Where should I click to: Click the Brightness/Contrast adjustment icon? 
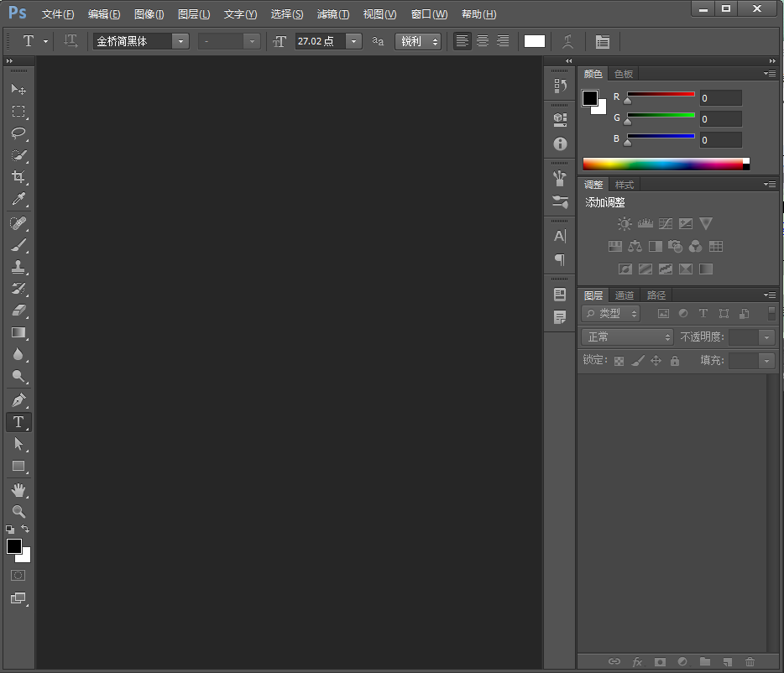pyautogui.click(x=625, y=224)
